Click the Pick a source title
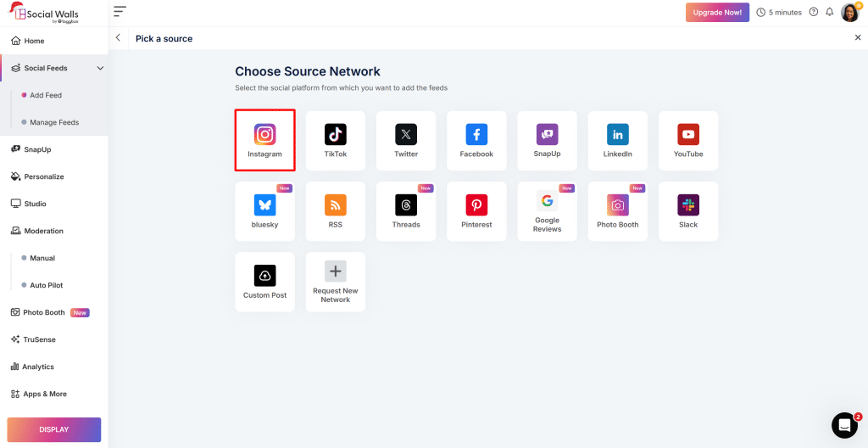This screenshot has height=448, width=868. [164, 39]
